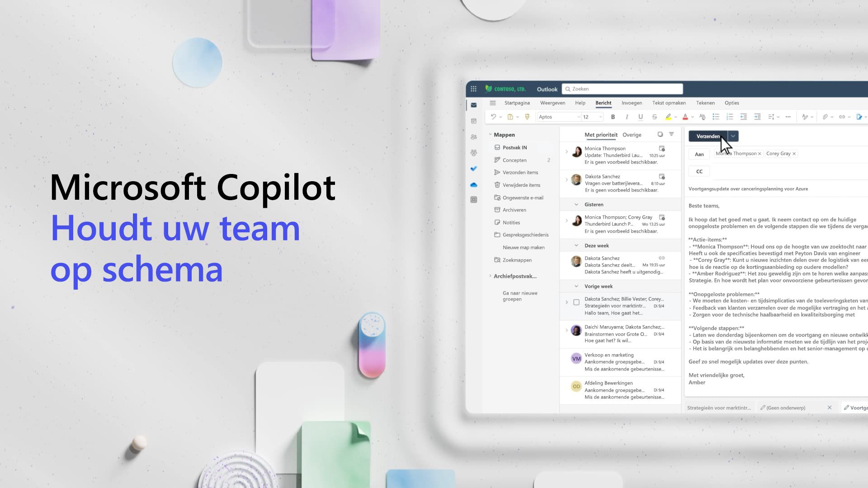The height and width of the screenshot is (488, 868).
Task: Toggle the filter/sort icon in inbox
Action: (x=672, y=134)
